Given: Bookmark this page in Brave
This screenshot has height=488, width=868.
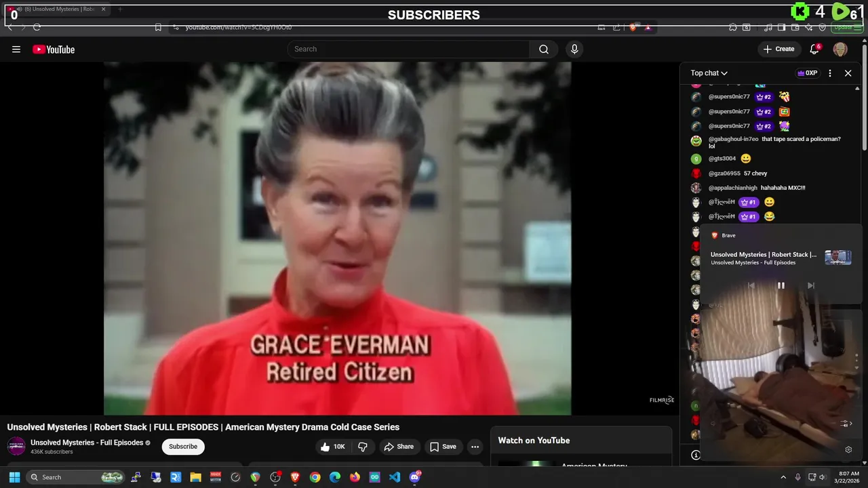Looking at the screenshot, I should [x=158, y=27].
